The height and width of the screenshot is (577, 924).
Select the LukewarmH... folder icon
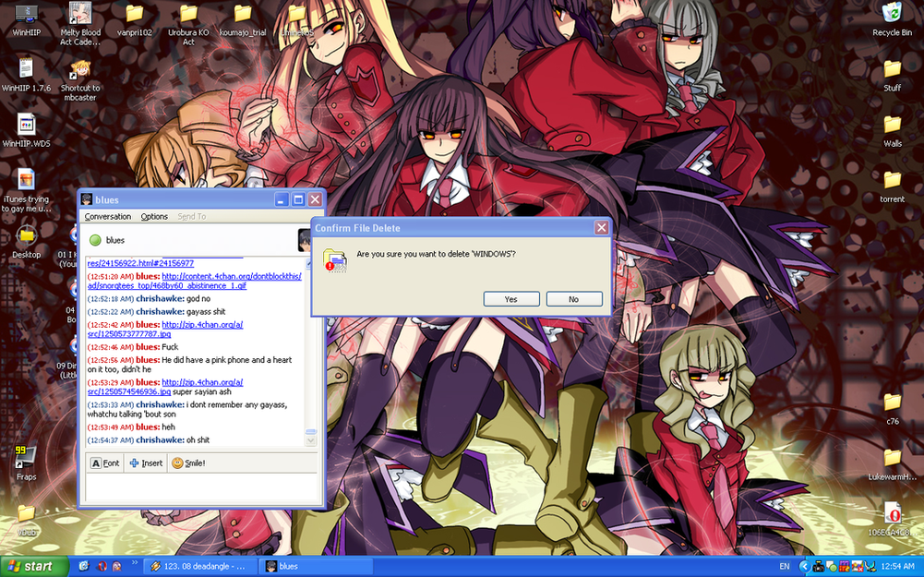893,463
